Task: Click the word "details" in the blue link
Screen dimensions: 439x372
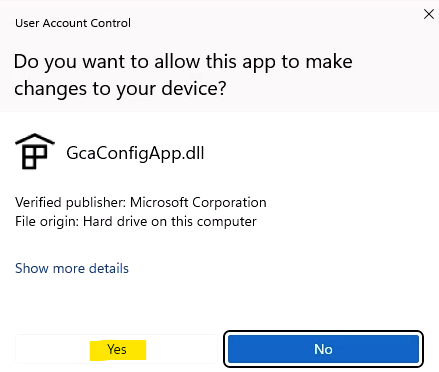Action: [109, 268]
